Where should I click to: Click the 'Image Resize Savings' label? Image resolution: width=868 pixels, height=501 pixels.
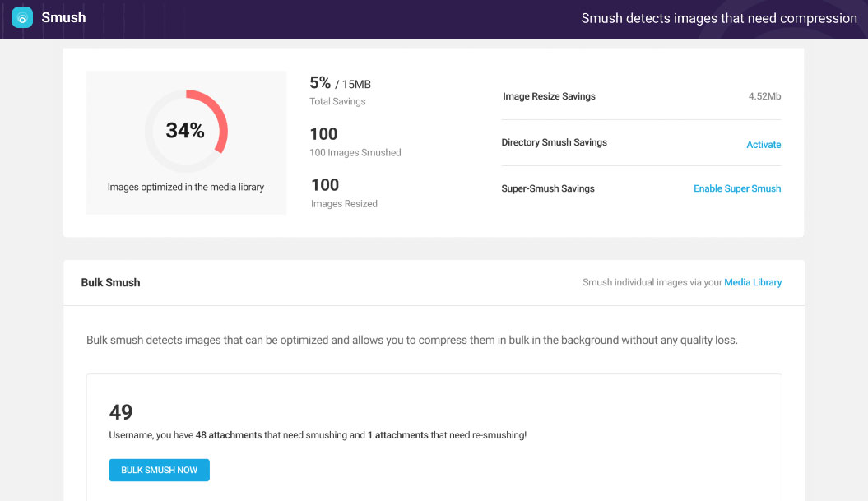[x=549, y=96]
